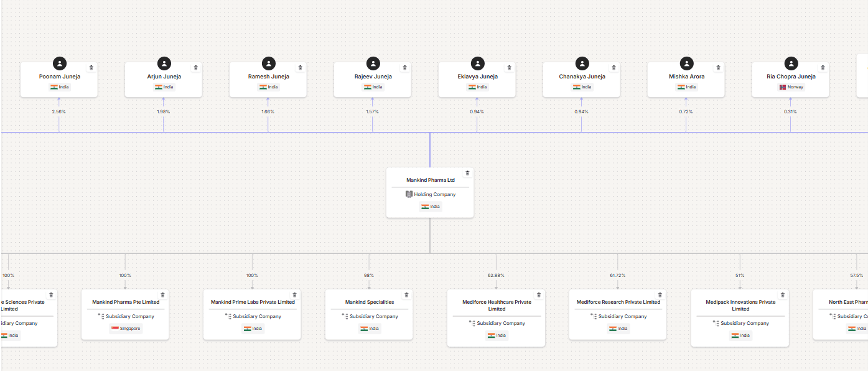The image size is (868, 371).
Task: Delete the Mankind Pharma Ltd node
Action: (467, 173)
